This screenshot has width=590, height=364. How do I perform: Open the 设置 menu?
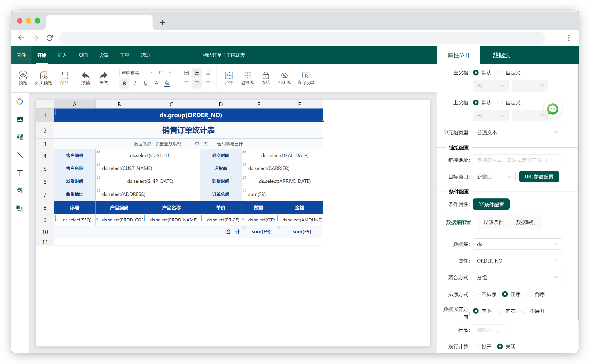tap(104, 55)
